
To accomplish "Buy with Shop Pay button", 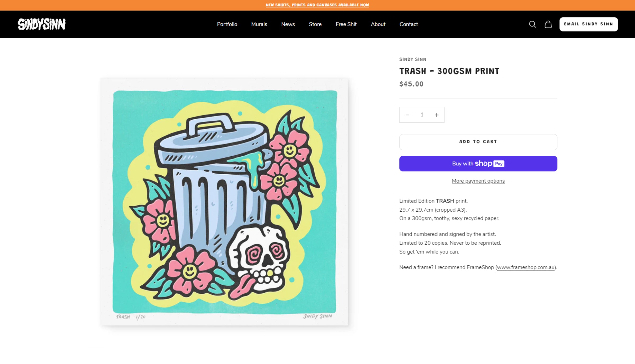I will [478, 163].
